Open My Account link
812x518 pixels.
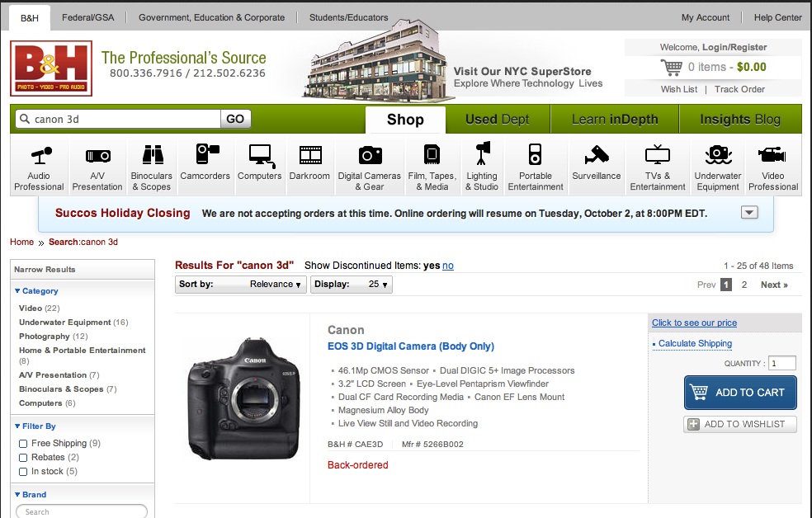click(x=706, y=17)
